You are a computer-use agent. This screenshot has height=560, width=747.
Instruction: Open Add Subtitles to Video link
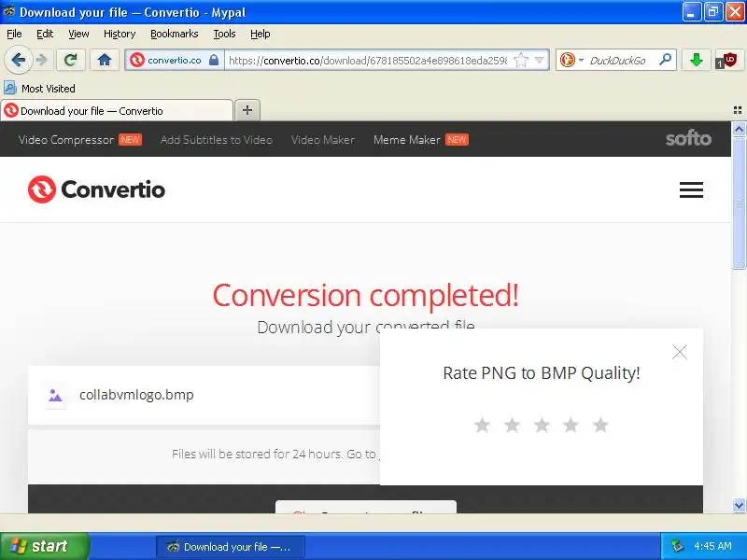(217, 139)
